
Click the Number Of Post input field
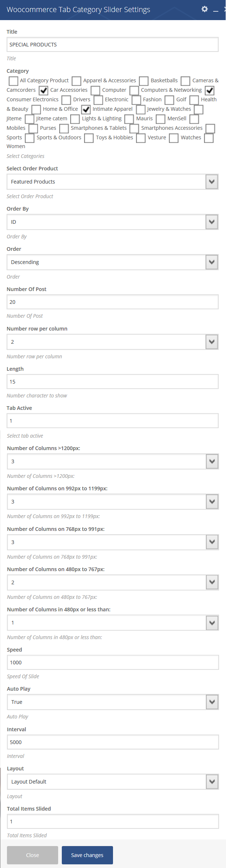(x=113, y=302)
